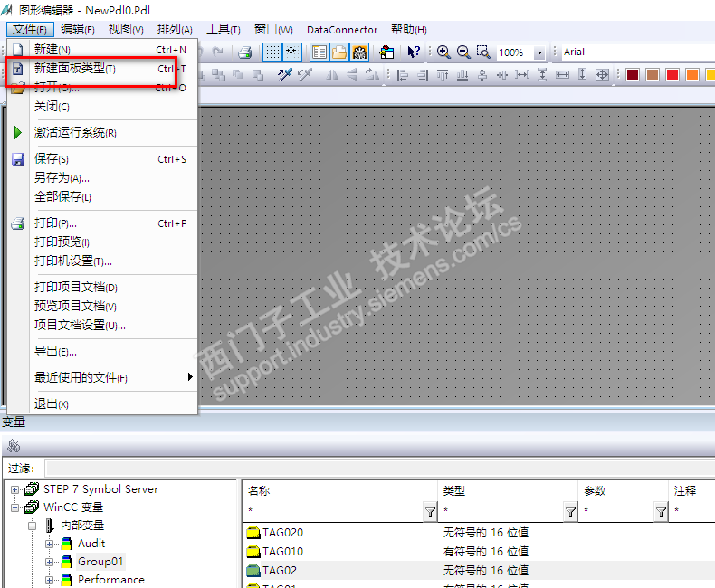Select 另存为(A)... menu entry
Image resolution: width=715 pixels, height=588 pixels.
coord(103,178)
